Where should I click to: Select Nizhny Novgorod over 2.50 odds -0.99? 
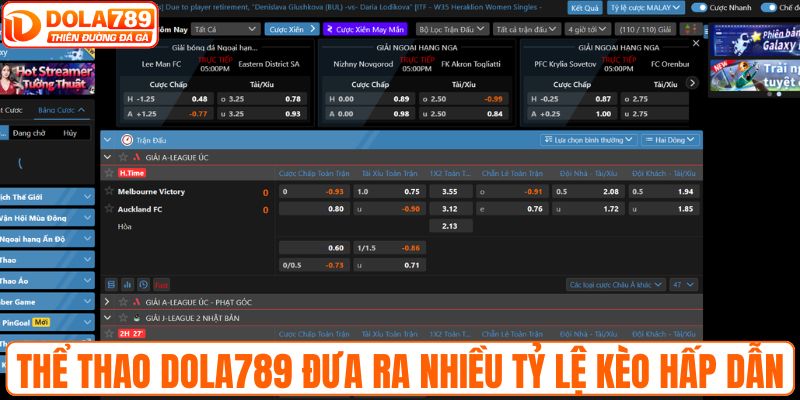(x=464, y=99)
